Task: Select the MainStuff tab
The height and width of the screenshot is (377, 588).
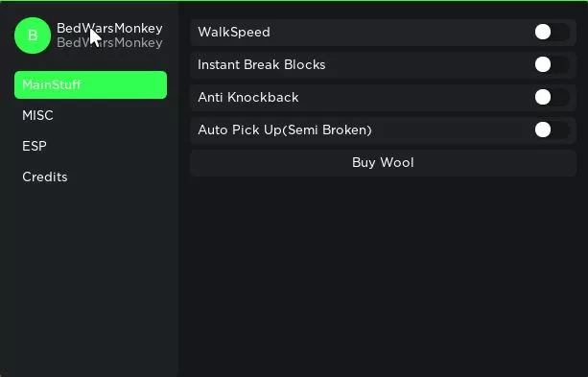Action: [x=90, y=84]
